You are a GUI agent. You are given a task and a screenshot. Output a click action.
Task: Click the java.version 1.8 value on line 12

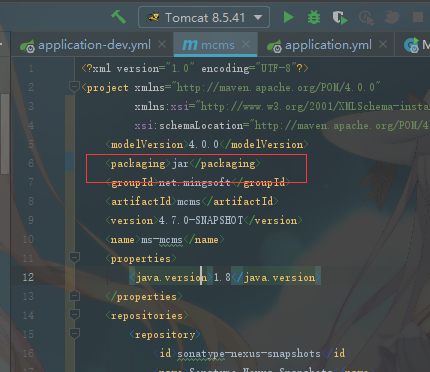222,277
